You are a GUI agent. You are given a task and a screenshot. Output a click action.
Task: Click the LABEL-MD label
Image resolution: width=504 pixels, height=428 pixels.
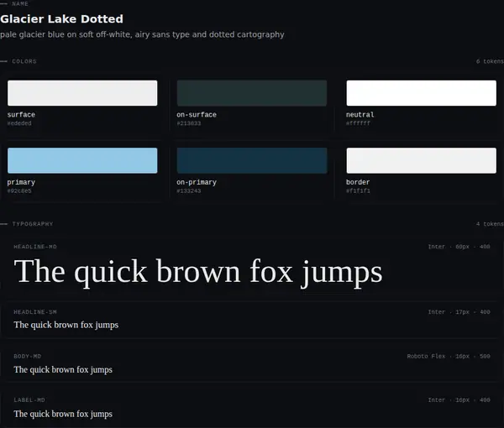coord(29,400)
